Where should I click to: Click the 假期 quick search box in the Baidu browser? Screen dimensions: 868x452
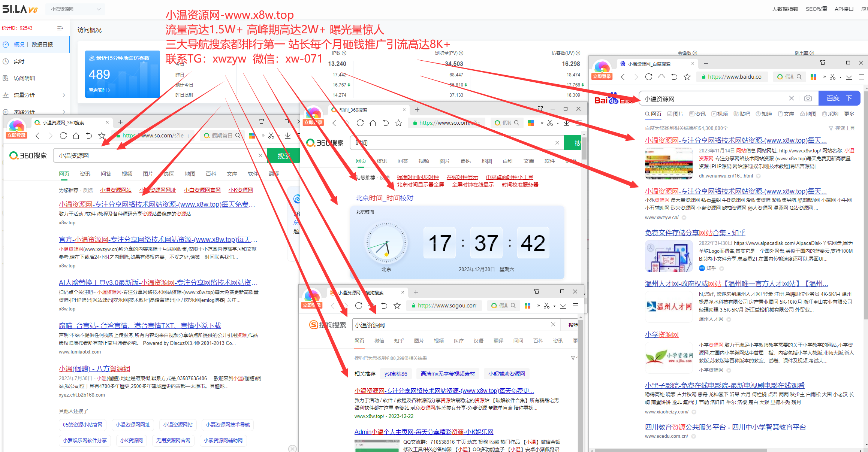pos(789,77)
